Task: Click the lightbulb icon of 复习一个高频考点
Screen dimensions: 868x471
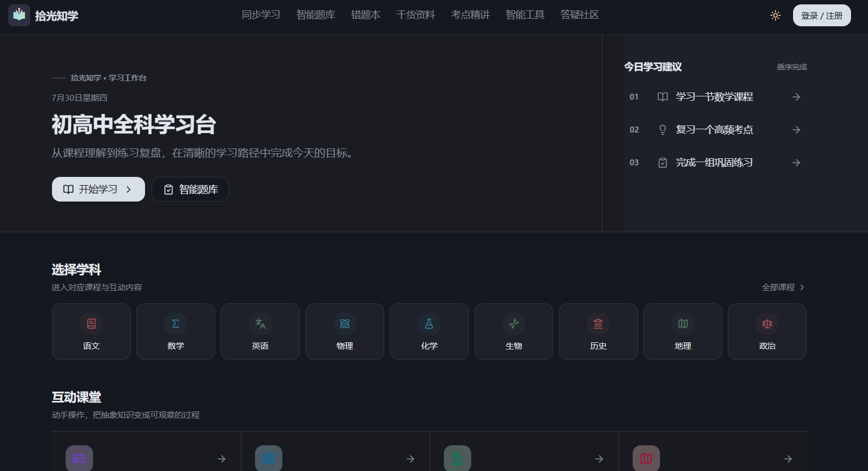Action: pyautogui.click(x=663, y=130)
